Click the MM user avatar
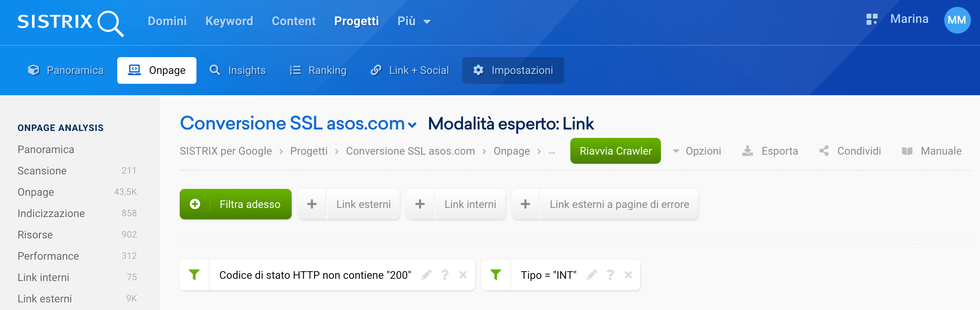980x310 pixels. coord(956,20)
